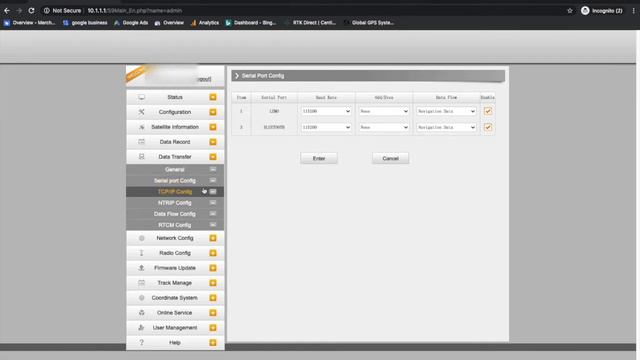640x360 pixels.
Task: Open the Coordinate System section
Action: click(175, 298)
